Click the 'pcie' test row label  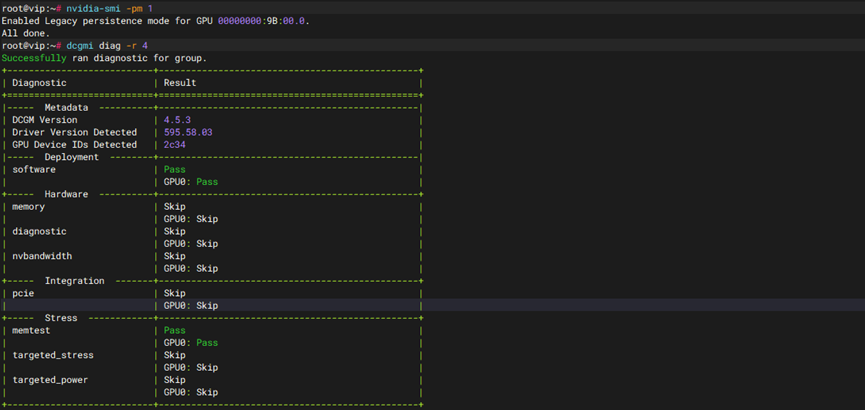click(x=23, y=293)
